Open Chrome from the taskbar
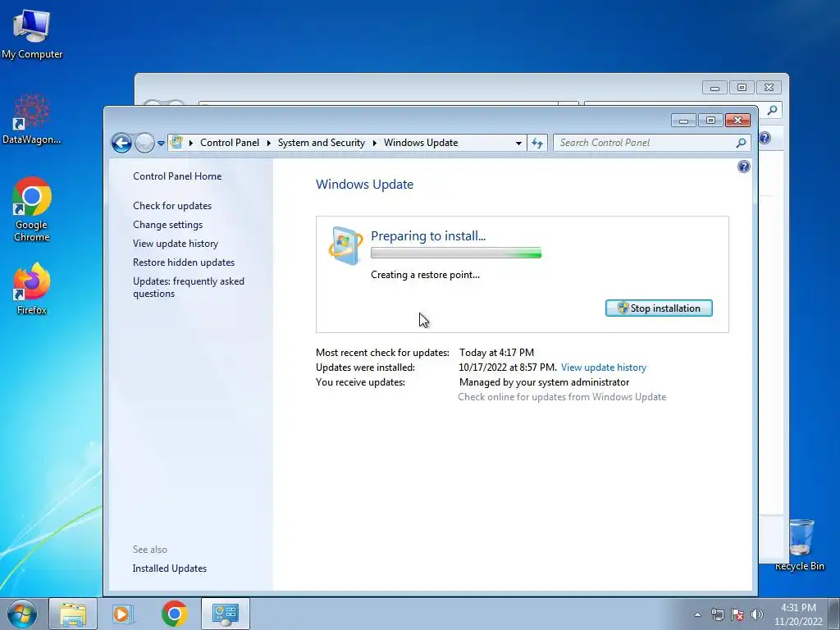This screenshot has width=840, height=630. (174, 614)
